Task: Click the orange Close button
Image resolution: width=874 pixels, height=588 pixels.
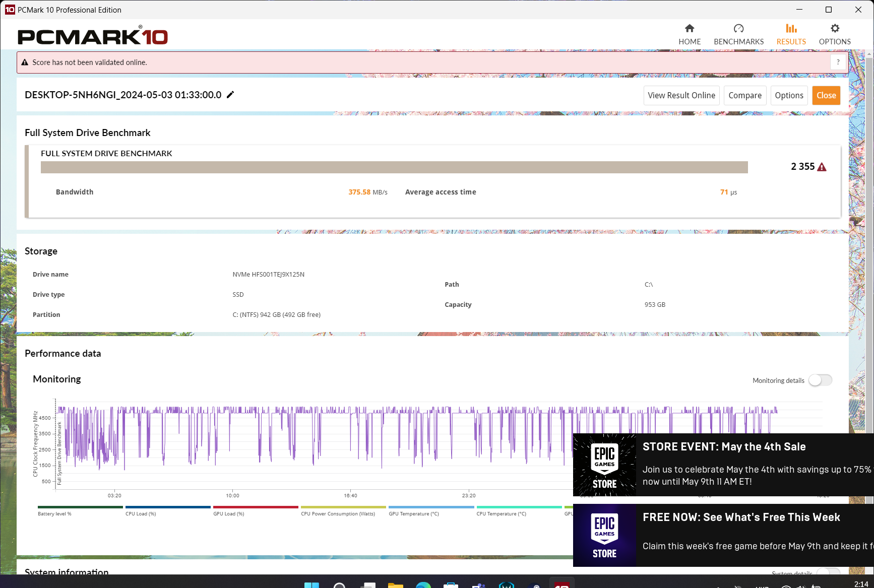Action: (x=826, y=95)
